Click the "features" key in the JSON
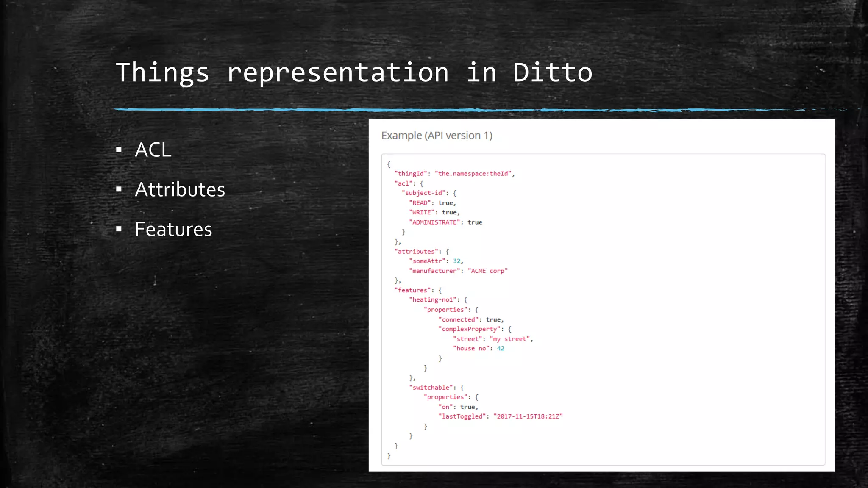 click(x=412, y=290)
